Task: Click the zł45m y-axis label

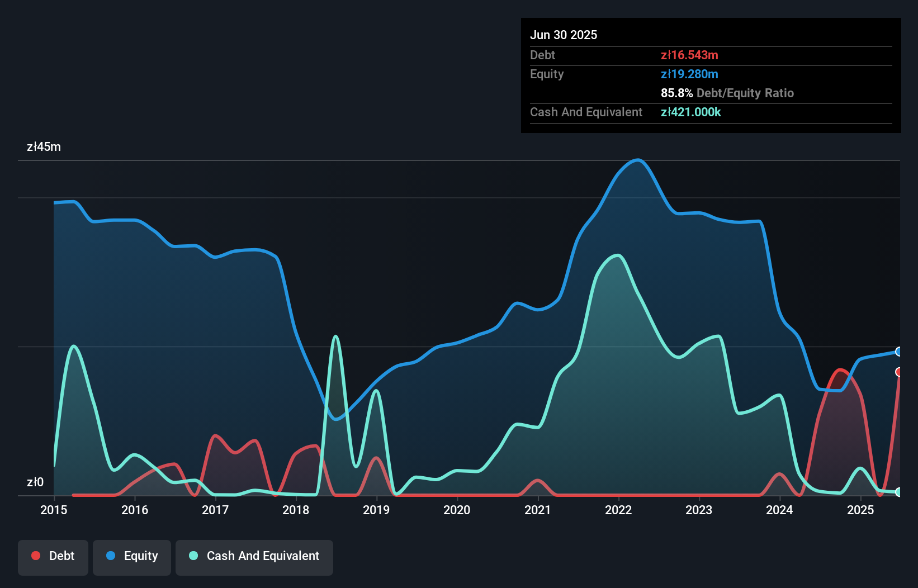Action: pos(44,147)
